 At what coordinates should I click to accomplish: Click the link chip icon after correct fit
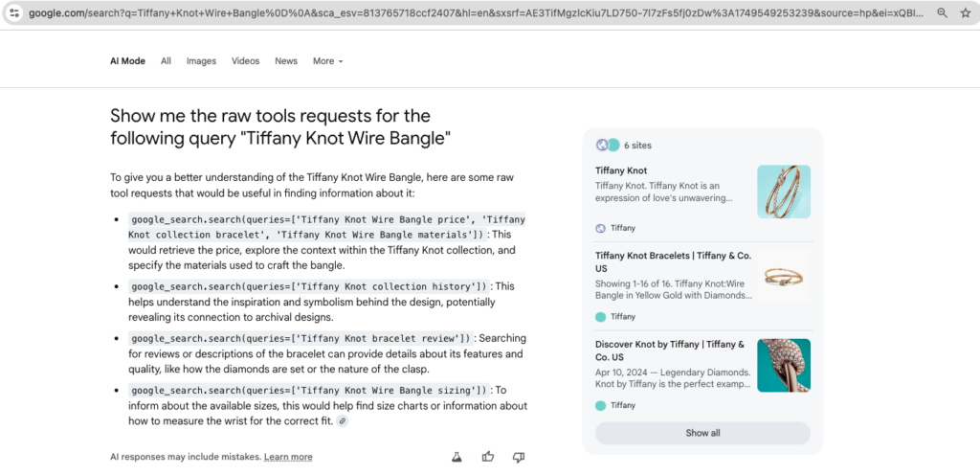(342, 421)
